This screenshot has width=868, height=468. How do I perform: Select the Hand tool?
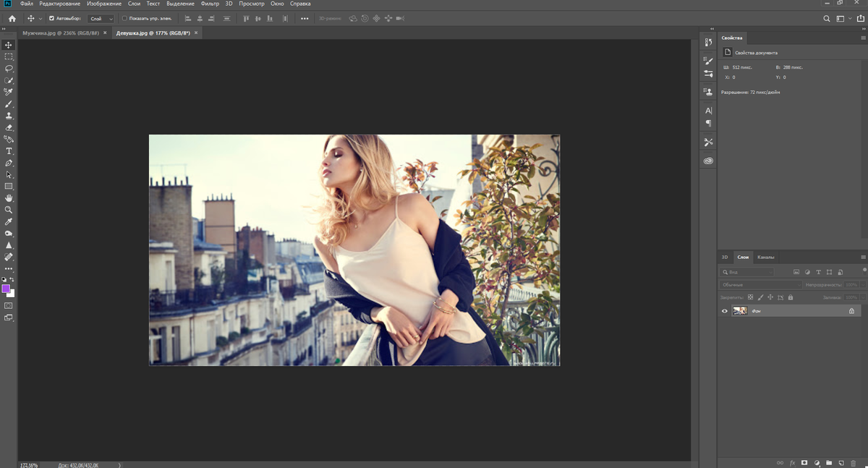point(9,198)
